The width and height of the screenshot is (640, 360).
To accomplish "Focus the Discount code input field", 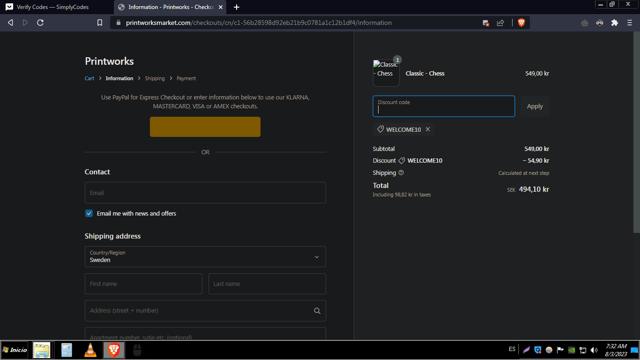I will click(444, 106).
